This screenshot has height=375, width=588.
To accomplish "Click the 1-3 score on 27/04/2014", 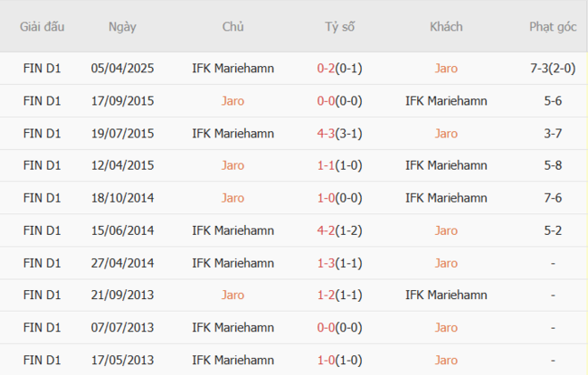I will pyautogui.click(x=327, y=263).
